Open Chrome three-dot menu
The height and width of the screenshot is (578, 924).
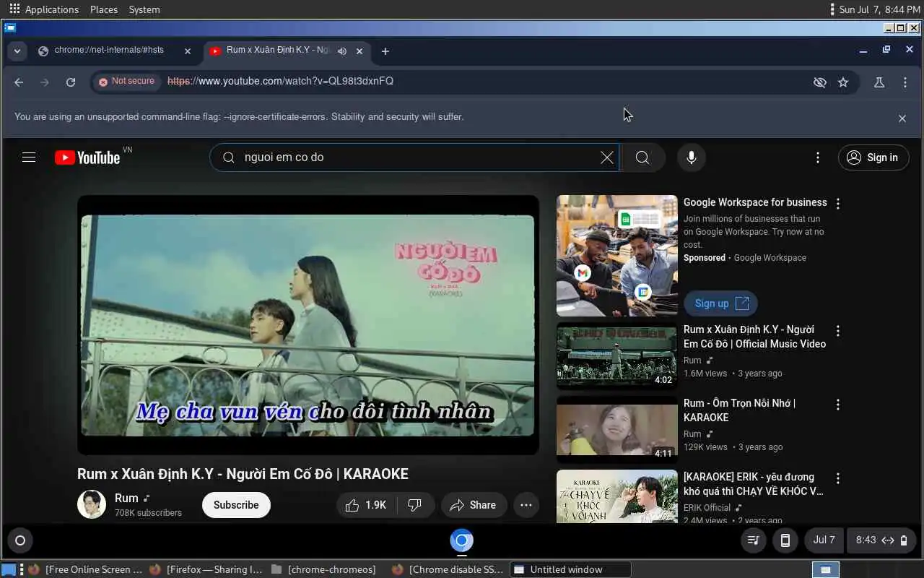pyautogui.click(x=905, y=82)
